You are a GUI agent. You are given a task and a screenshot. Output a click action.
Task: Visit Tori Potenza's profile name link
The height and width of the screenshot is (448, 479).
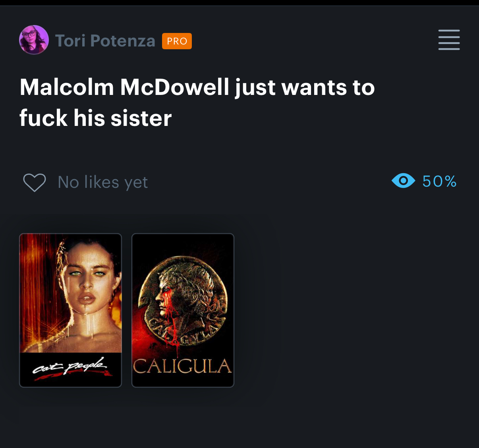pos(105,41)
